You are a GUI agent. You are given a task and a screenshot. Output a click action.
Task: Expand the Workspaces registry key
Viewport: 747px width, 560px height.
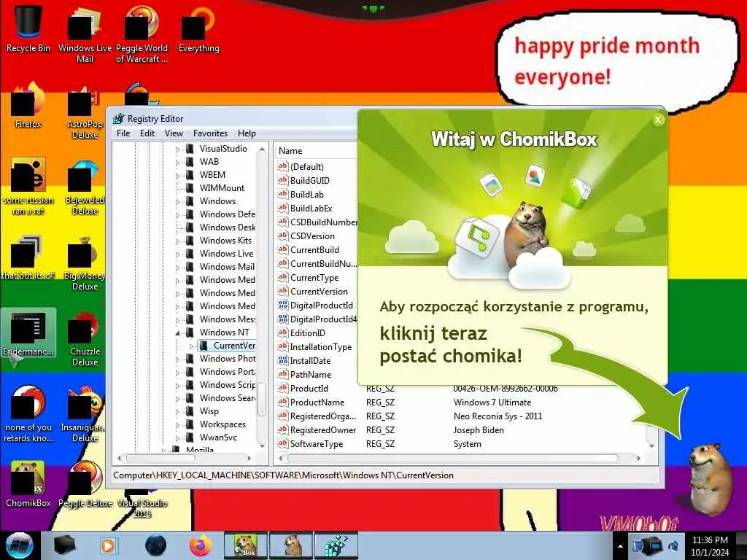pyautogui.click(x=178, y=425)
